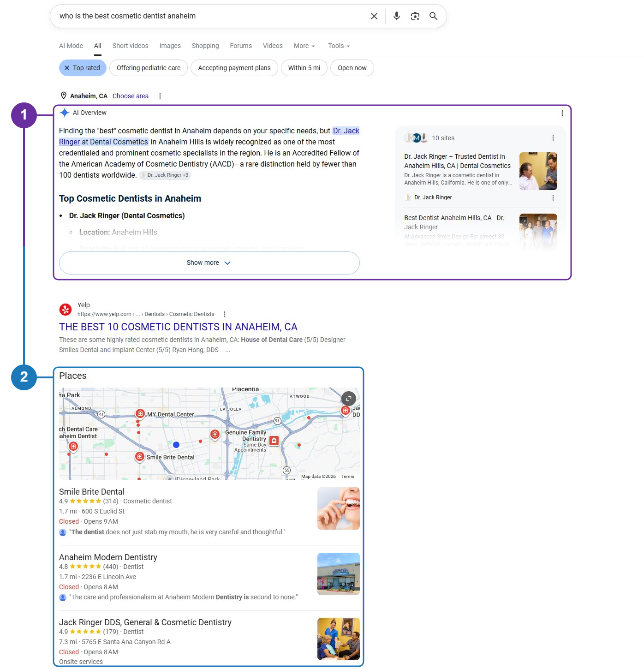
Task: Click the Smile Brite Dental photo thumbnail
Action: point(339,508)
